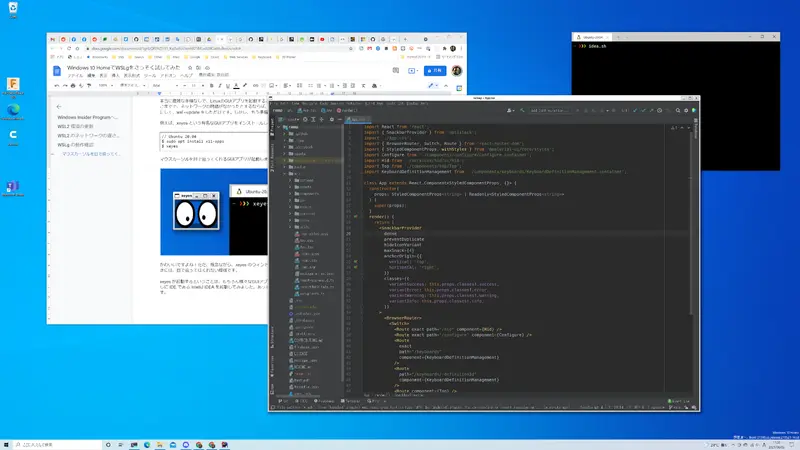Open the Terminal tab in IntelliJ bottom bar
This screenshot has width=800, height=450.
[351, 401]
